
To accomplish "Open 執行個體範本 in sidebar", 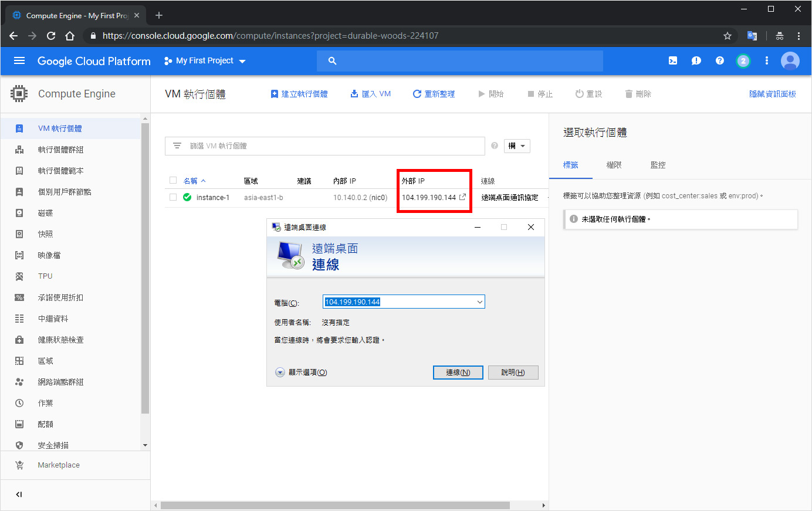I will (70, 171).
